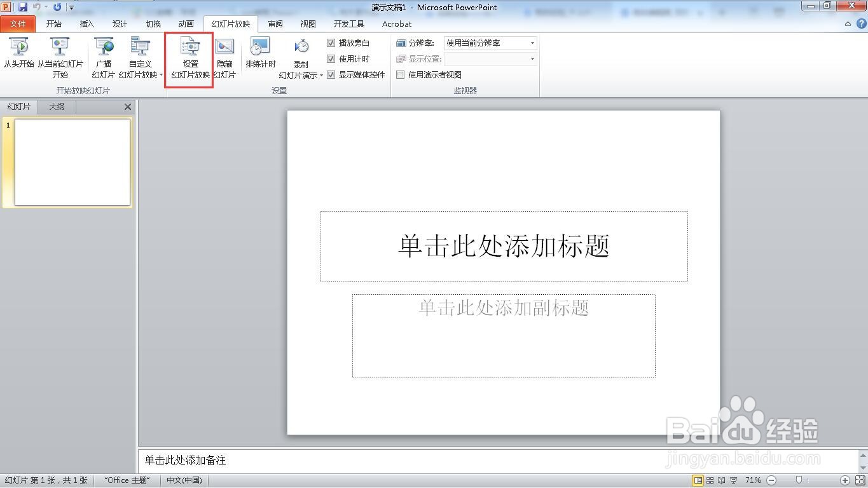Click the 71% zoom level button
This screenshot has height=488, width=868.
click(x=754, y=480)
